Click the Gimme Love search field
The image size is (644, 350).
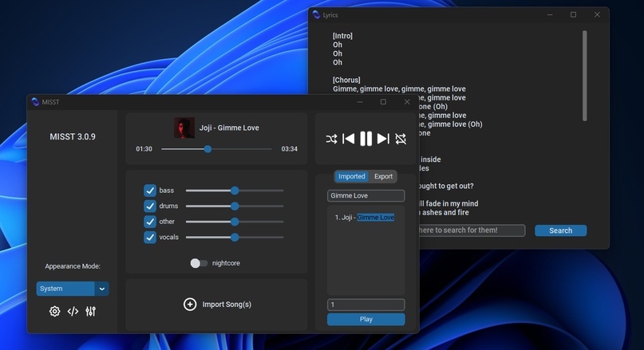[366, 195]
